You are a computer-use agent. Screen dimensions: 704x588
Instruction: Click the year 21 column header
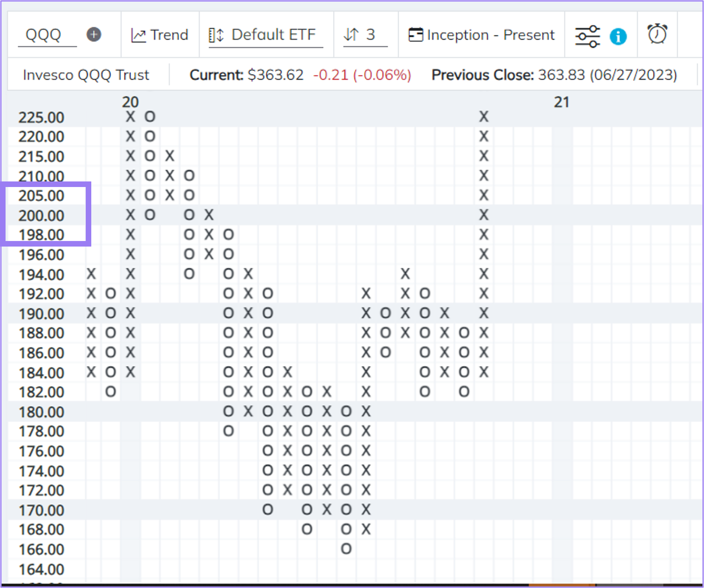pos(562,102)
